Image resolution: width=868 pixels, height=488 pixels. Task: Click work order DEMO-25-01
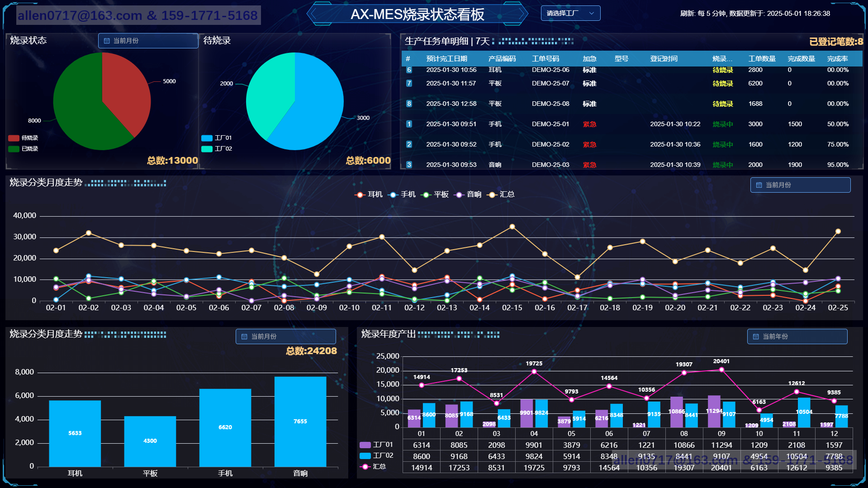pos(550,124)
